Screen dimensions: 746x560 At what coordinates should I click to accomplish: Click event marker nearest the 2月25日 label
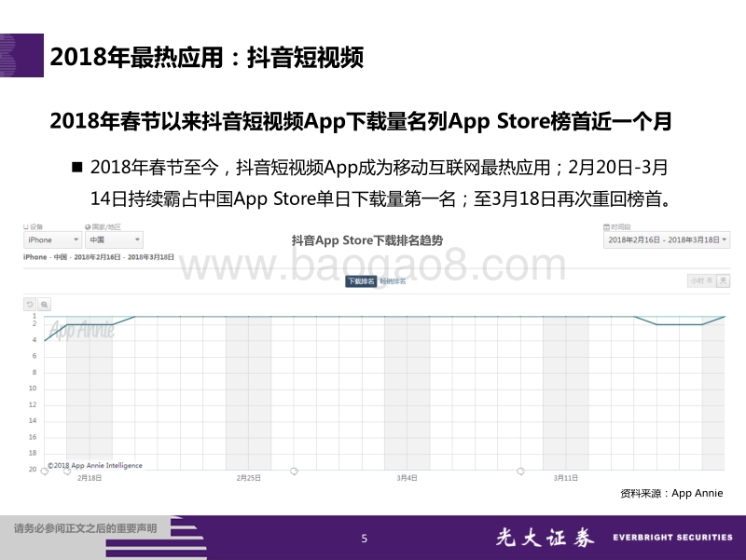294,471
